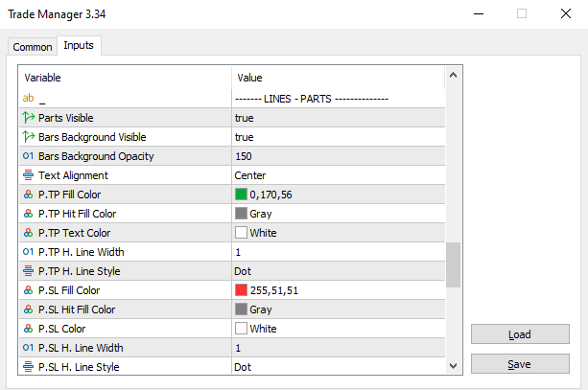The image size is (588, 390).
Task: Click the scrollbar down arrow
Action: (x=454, y=366)
